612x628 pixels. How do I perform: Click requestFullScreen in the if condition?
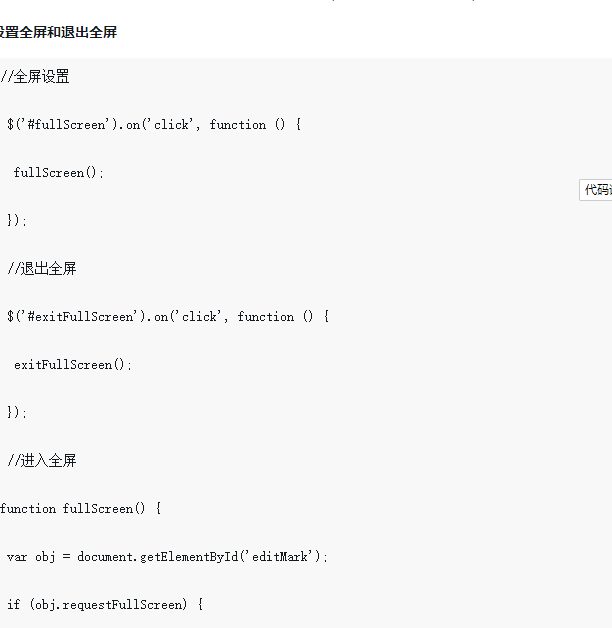click(122, 605)
